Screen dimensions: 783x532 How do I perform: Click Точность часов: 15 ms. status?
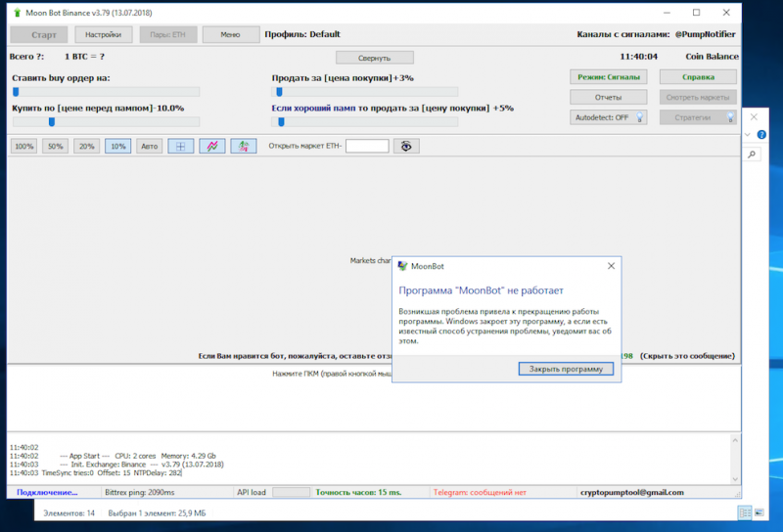point(358,492)
